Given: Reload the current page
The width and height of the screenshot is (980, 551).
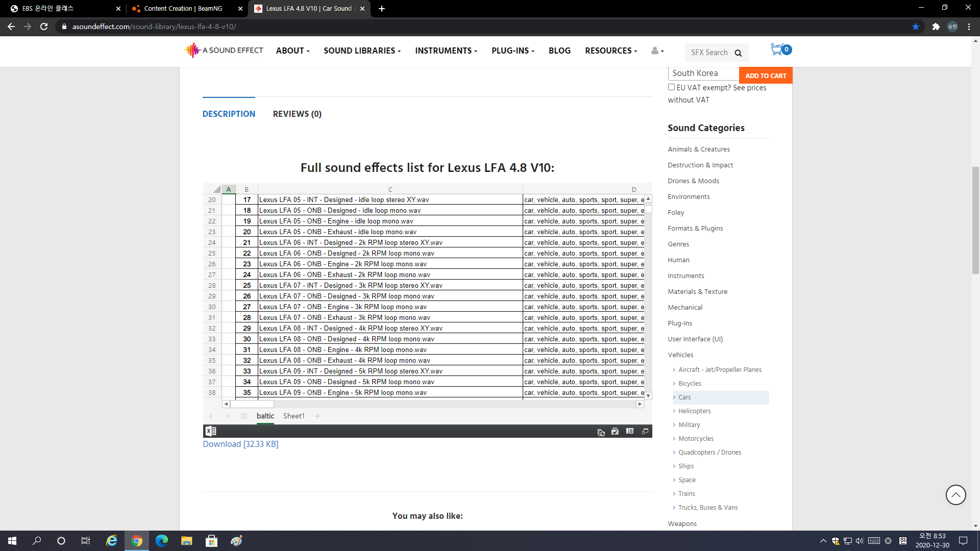Looking at the screenshot, I should (44, 27).
